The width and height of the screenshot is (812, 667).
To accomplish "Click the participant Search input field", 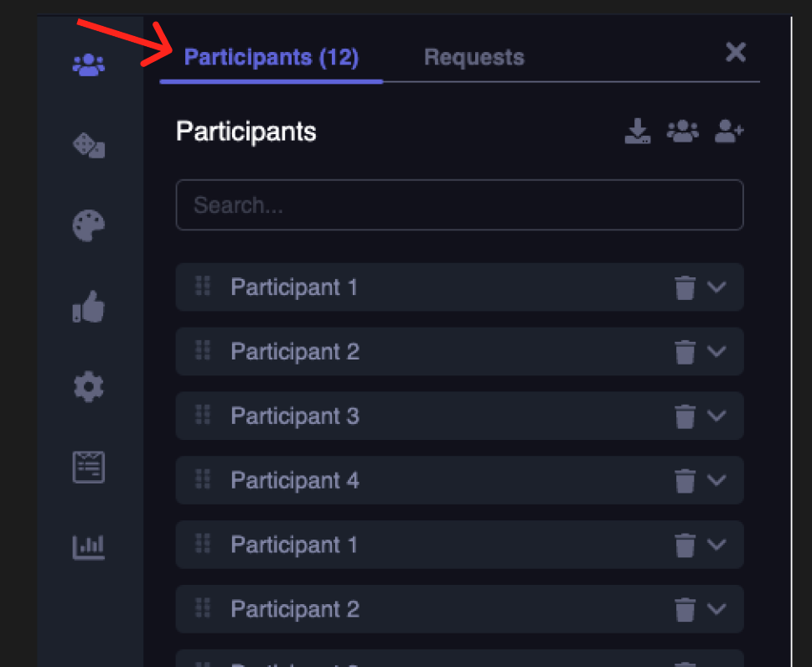I will (x=459, y=205).
